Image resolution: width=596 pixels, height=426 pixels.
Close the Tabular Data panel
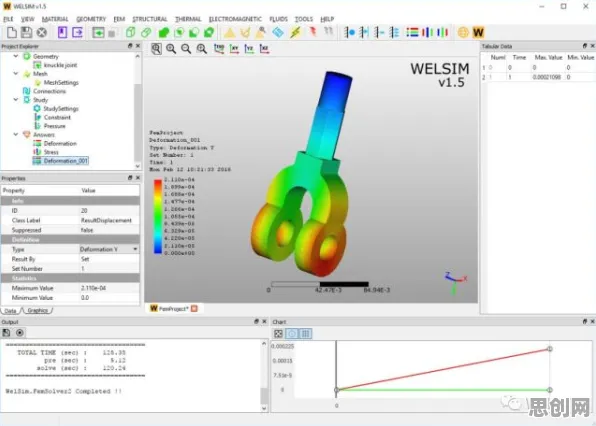(592, 46)
